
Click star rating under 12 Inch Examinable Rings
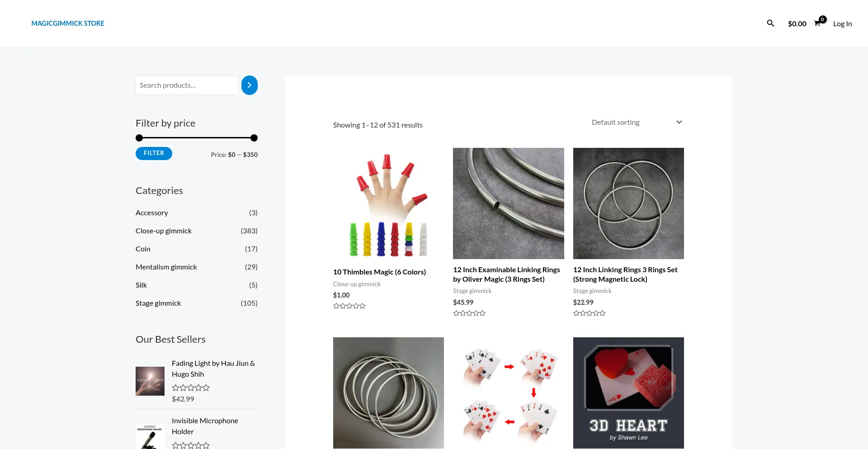pos(469,313)
